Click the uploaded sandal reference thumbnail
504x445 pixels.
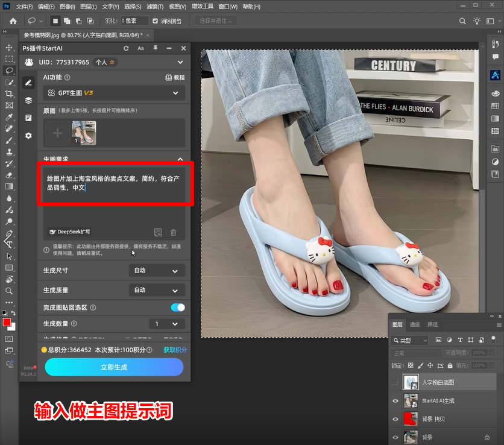coord(84,133)
